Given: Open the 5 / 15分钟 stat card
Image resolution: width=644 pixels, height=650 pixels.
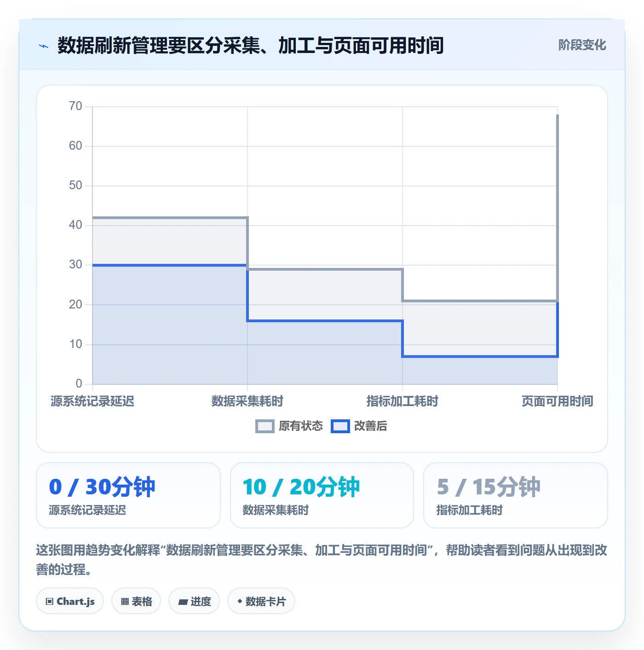Looking at the screenshot, I should 516,495.
